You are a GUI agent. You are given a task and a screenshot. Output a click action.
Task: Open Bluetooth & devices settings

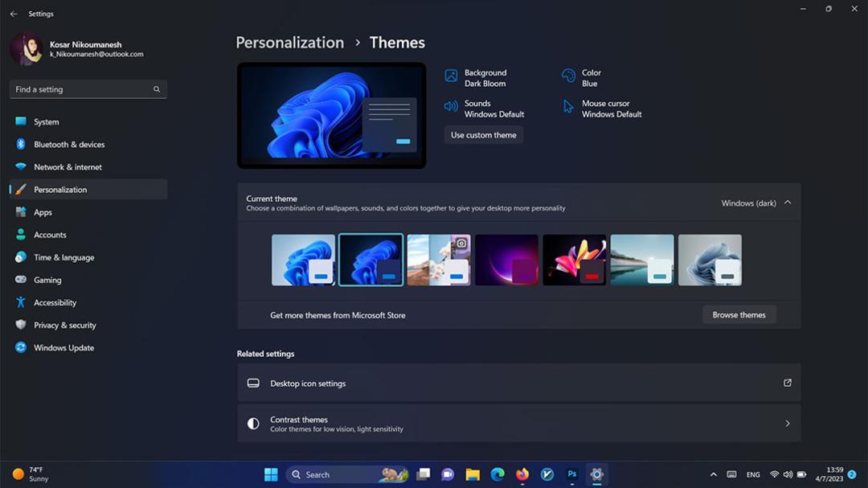click(x=88, y=144)
